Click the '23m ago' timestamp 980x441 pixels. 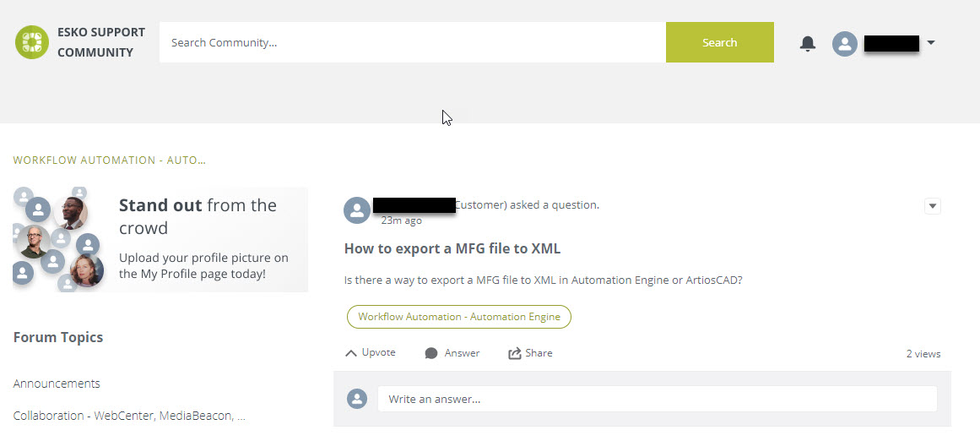401,220
